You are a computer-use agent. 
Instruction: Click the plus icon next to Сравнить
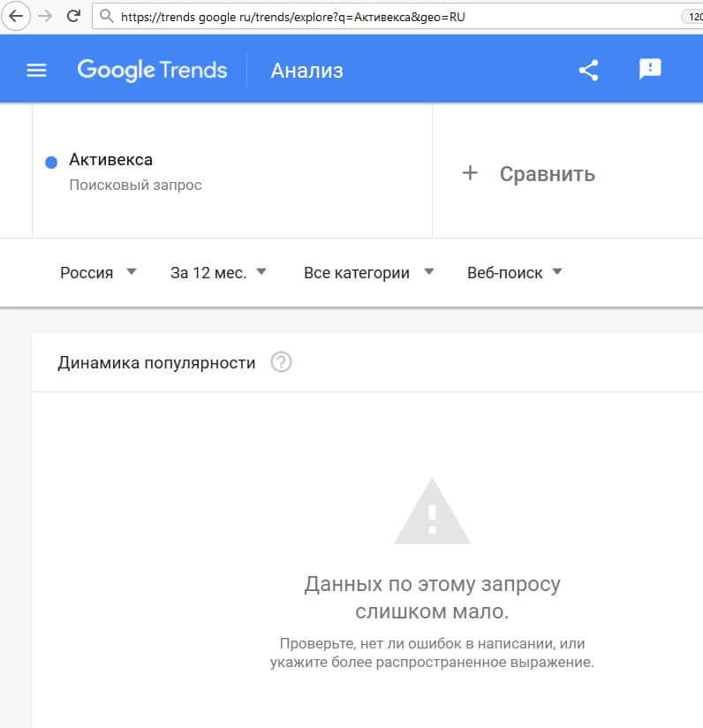coord(470,172)
